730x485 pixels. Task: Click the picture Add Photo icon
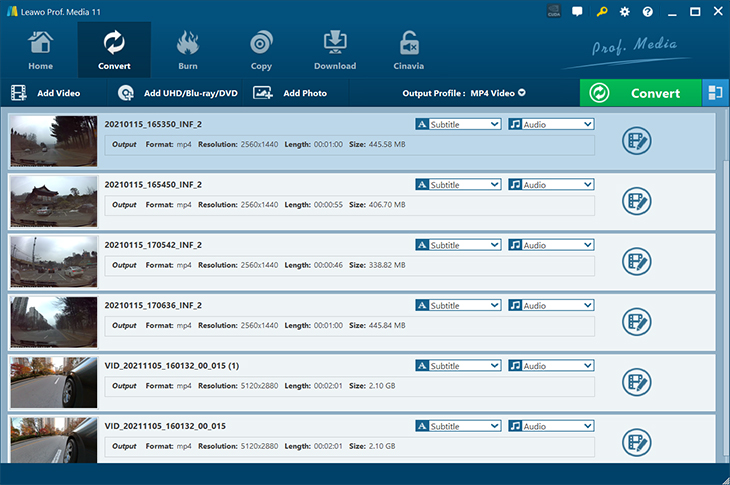tap(263, 93)
